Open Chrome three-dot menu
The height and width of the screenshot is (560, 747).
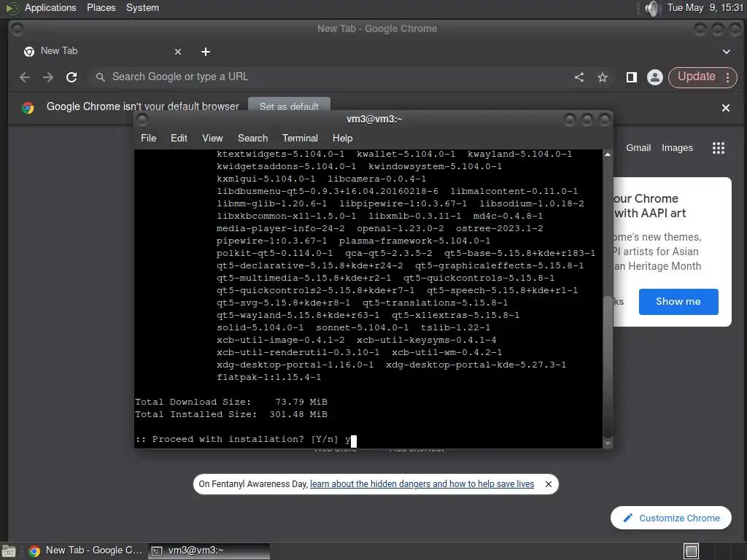pos(727,77)
